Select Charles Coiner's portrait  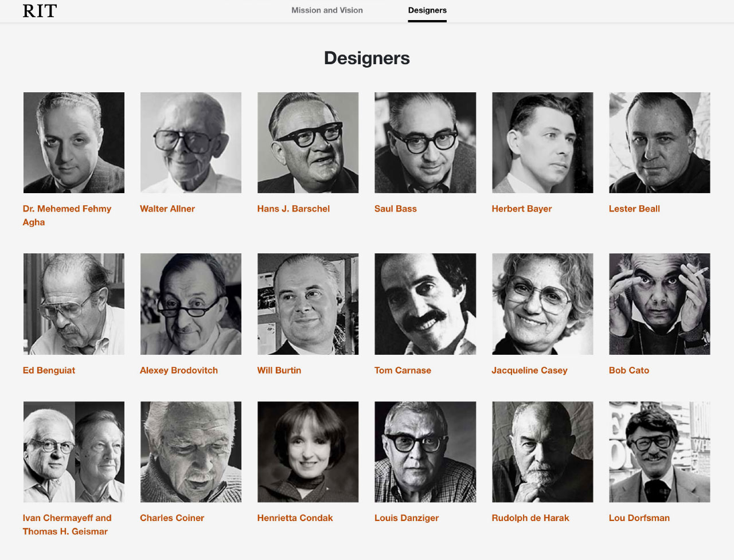(191, 452)
